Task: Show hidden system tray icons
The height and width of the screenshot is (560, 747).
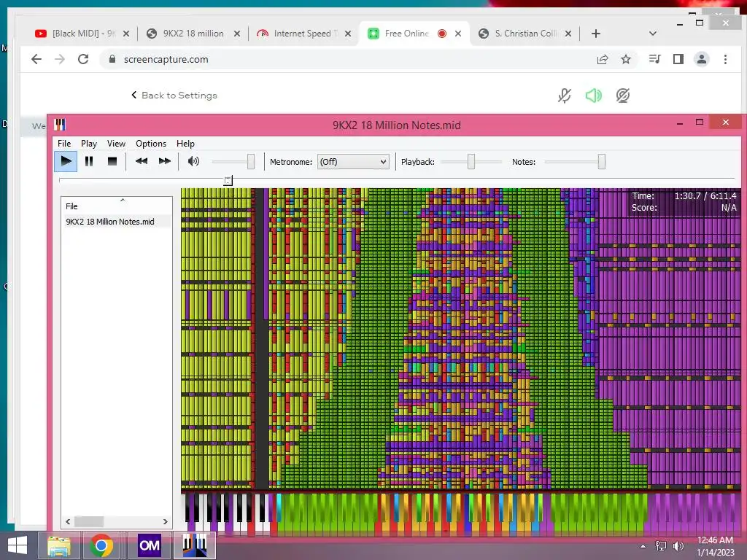Action: 643,546
